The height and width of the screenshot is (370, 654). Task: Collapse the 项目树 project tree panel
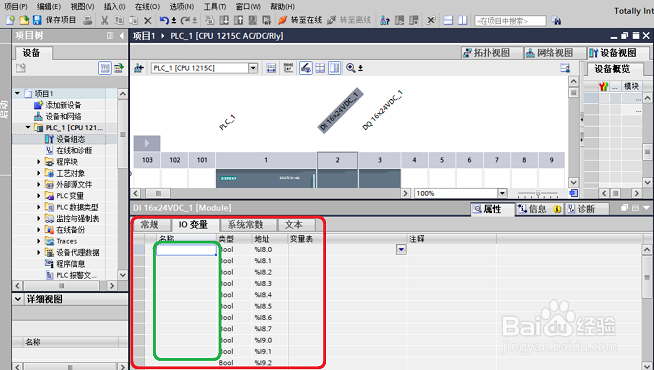[x=121, y=36]
